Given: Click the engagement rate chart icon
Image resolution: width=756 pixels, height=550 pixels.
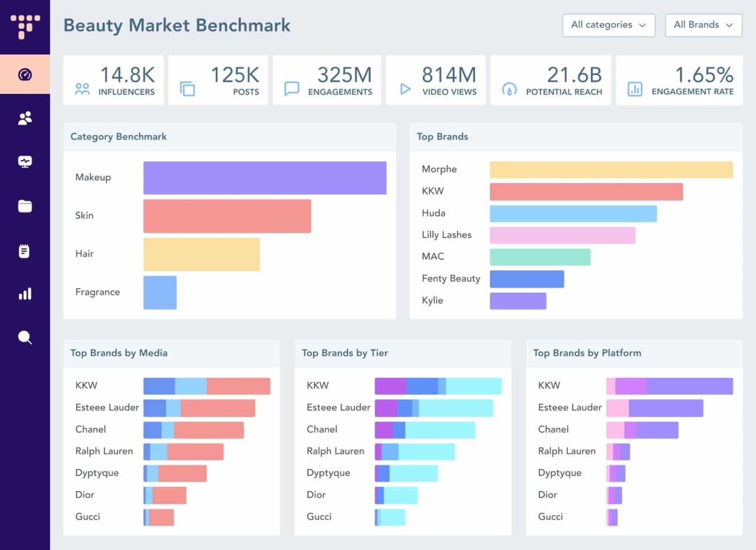Looking at the screenshot, I should tap(635, 89).
